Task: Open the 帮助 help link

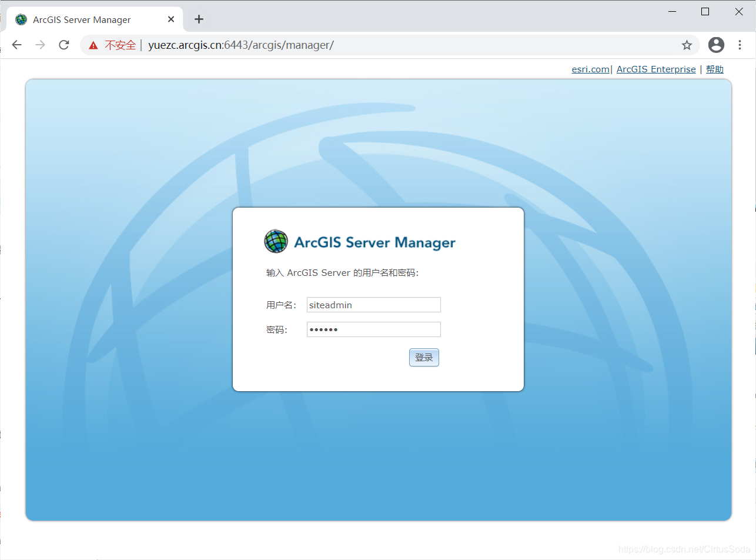Action: (x=715, y=69)
